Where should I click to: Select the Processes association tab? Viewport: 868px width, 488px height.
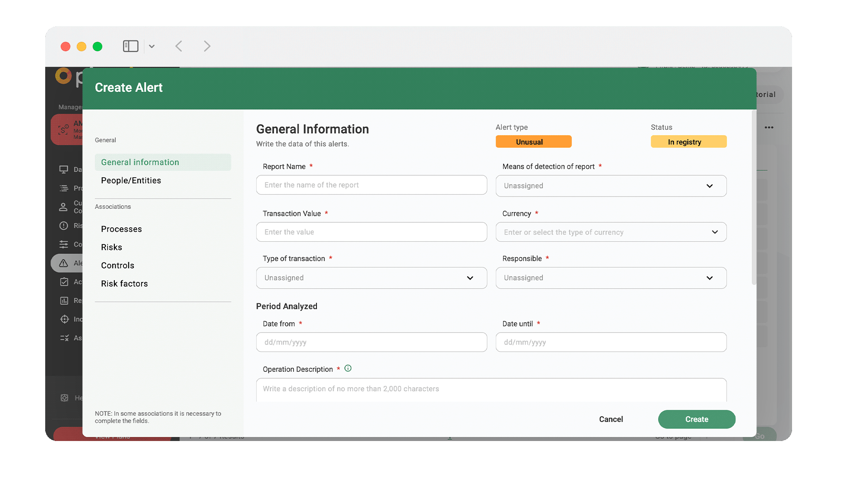point(121,229)
